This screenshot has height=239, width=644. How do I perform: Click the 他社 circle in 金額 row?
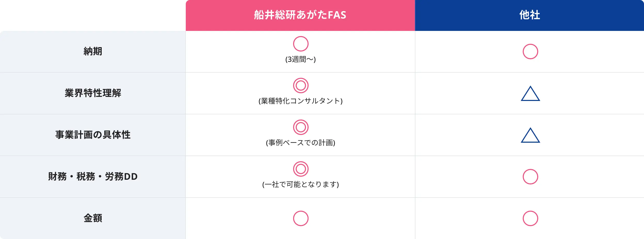point(530,218)
